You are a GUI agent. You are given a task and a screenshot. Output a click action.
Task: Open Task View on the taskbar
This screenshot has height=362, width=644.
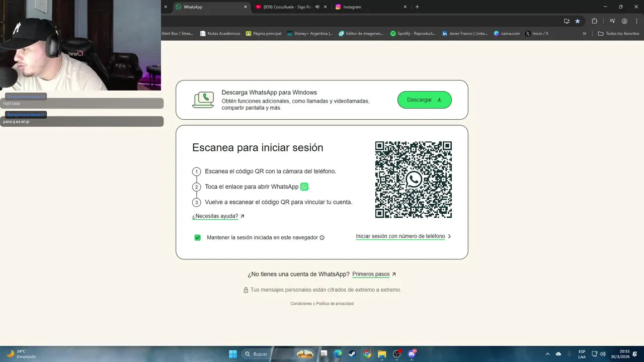324,354
